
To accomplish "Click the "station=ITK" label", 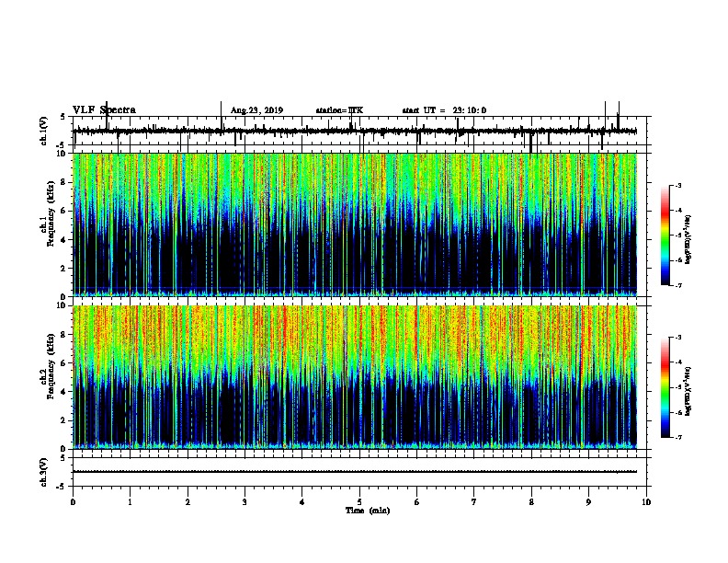I will (x=339, y=110).
